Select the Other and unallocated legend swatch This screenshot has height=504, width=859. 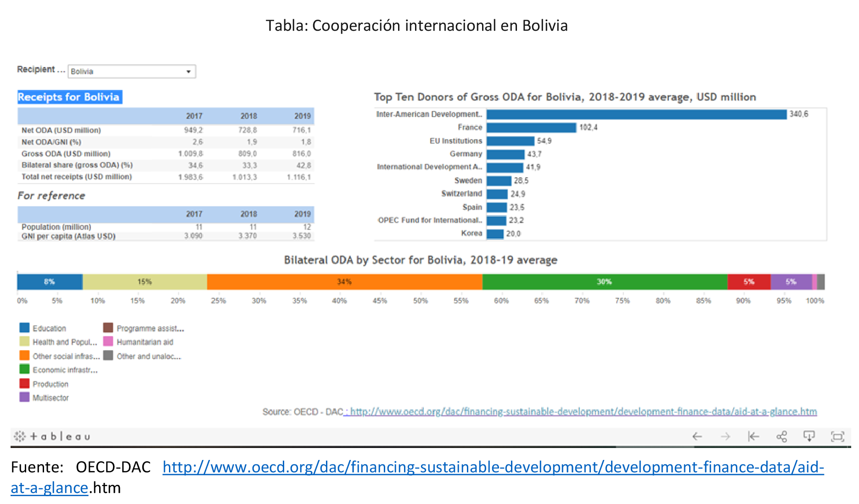pos(108,355)
